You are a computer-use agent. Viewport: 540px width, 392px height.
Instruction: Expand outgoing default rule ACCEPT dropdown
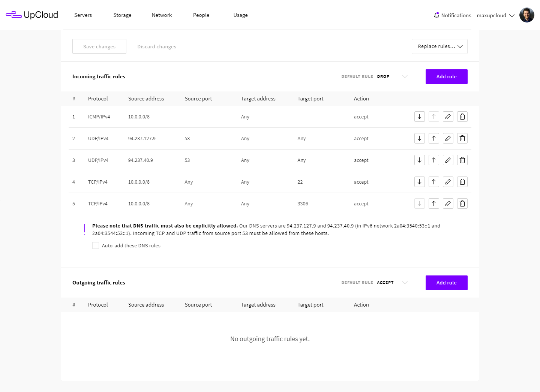click(x=405, y=283)
